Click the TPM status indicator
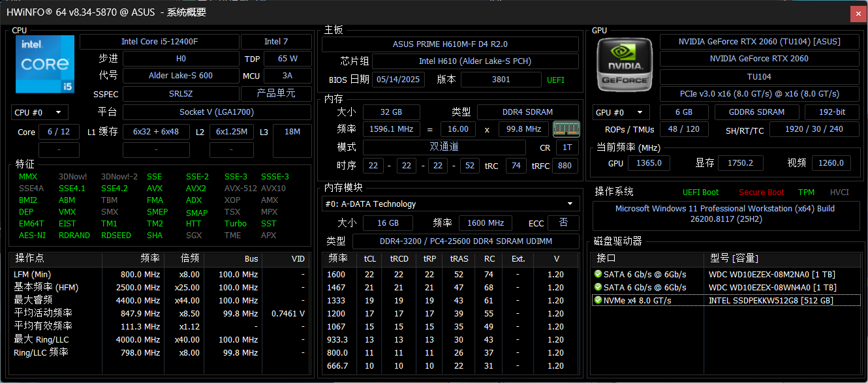868x383 pixels. click(806, 192)
